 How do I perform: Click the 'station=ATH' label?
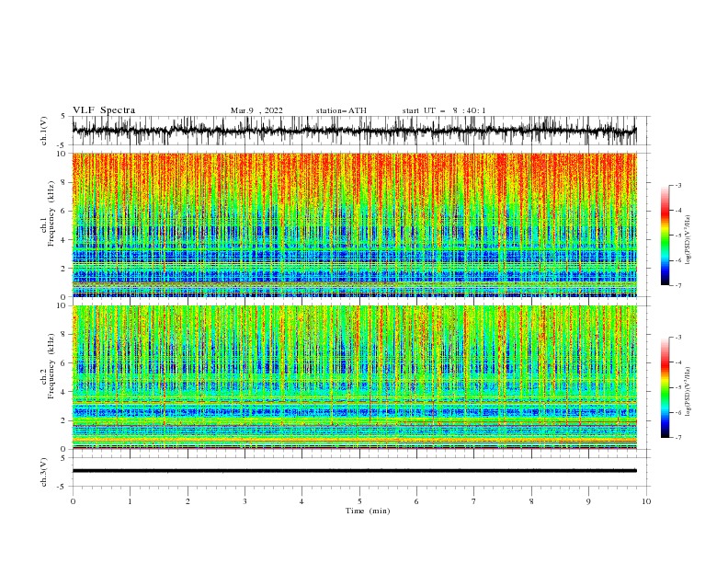(x=341, y=110)
